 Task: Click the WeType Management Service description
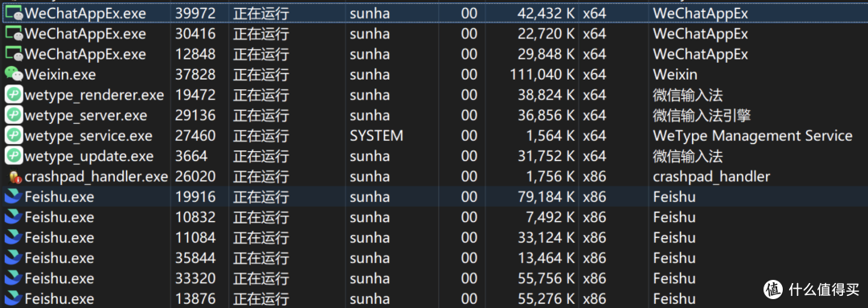[x=753, y=136]
